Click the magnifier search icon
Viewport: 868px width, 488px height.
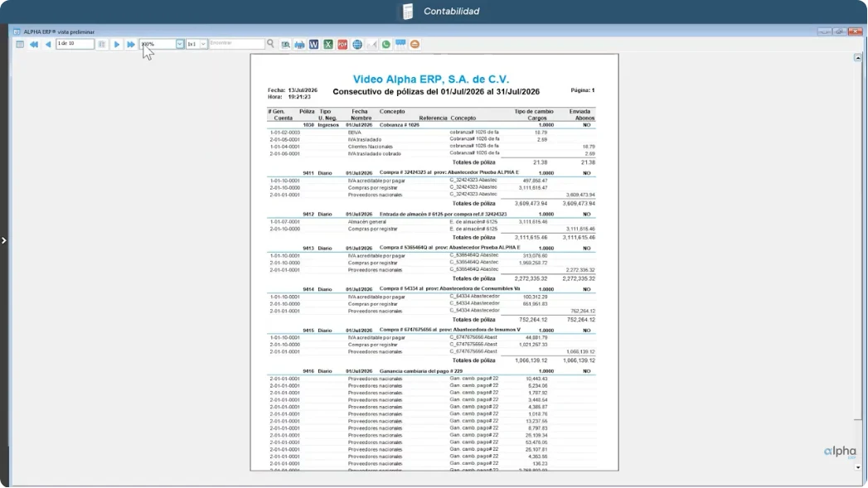pos(271,44)
